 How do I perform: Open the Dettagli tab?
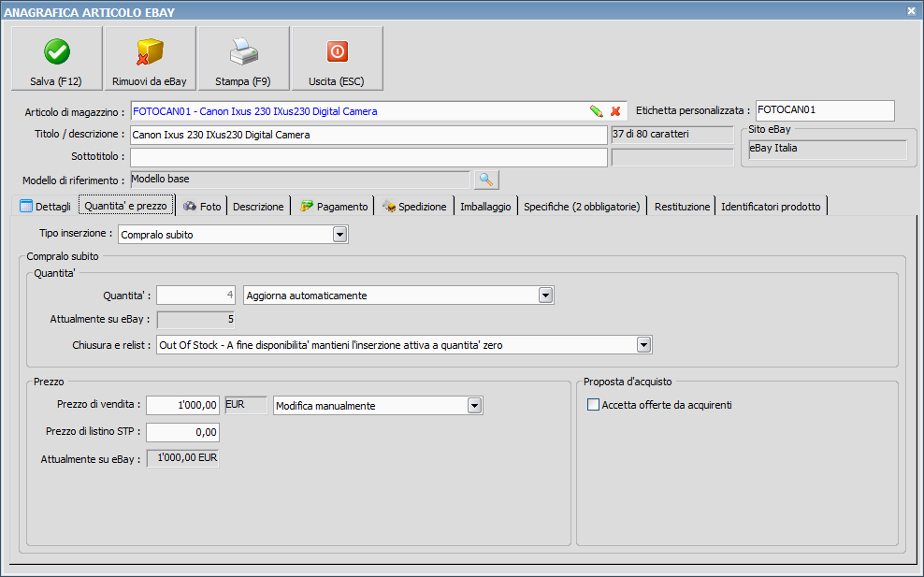pyautogui.click(x=46, y=207)
